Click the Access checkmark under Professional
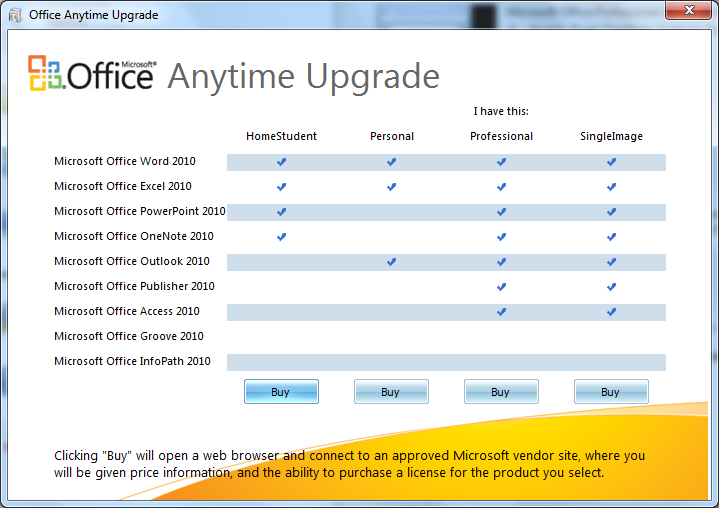Image resolution: width=719 pixels, height=508 pixels. [x=502, y=312]
